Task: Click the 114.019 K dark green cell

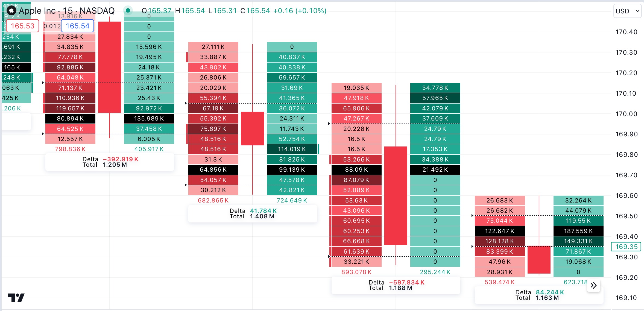Action: click(x=292, y=149)
